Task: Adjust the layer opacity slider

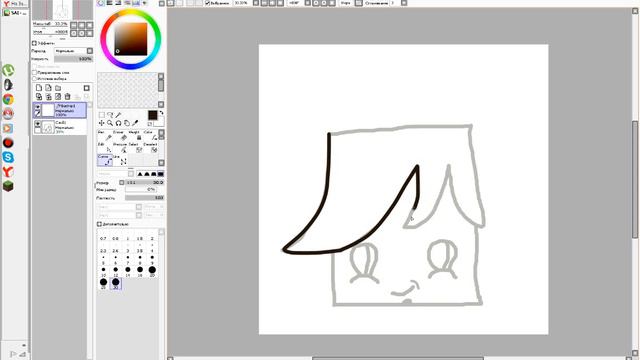Action: pyautogui.click(x=73, y=59)
